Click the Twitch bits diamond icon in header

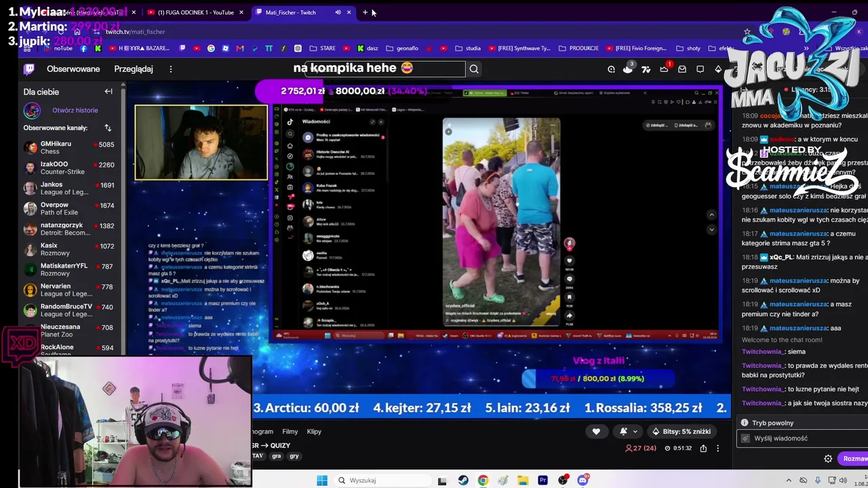tap(718, 68)
